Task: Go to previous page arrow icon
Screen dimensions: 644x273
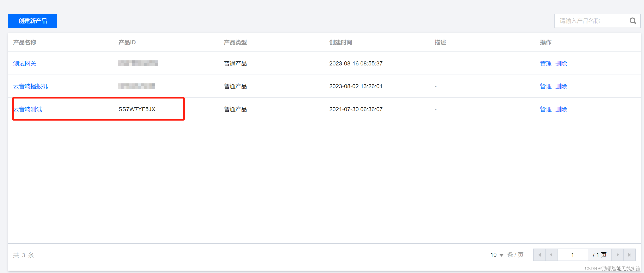Action: coord(551,255)
